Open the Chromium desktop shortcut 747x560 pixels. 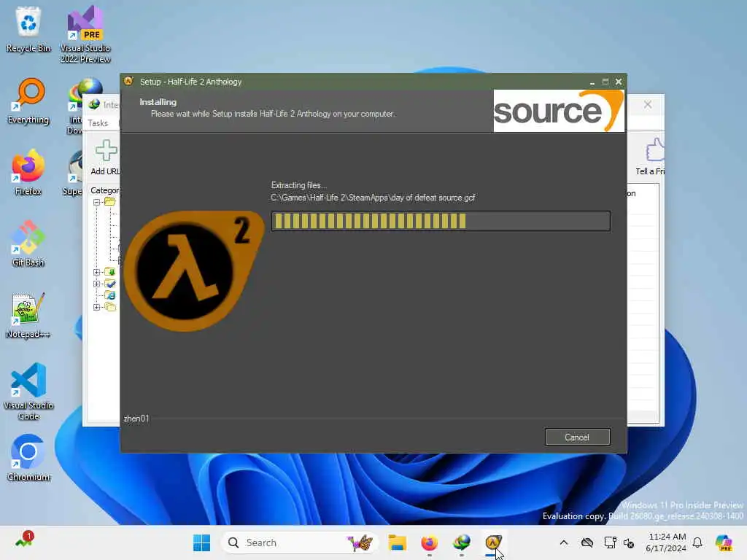coord(28,458)
